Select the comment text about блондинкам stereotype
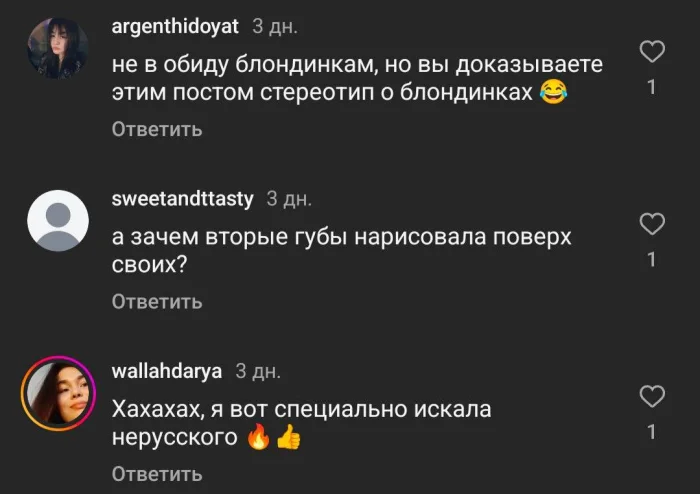The width and height of the screenshot is (700, 494). (x=357, y=79)
